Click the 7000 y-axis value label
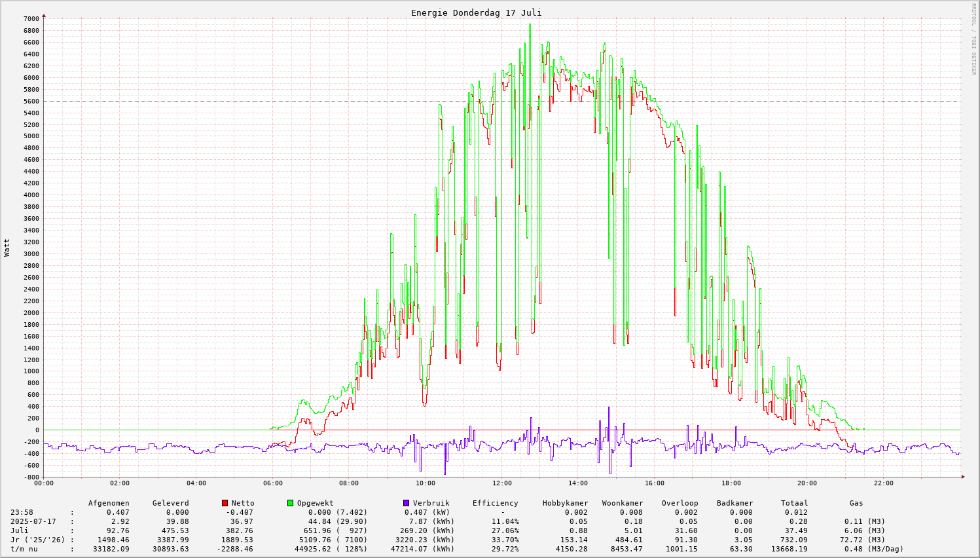 pos(31,18)
